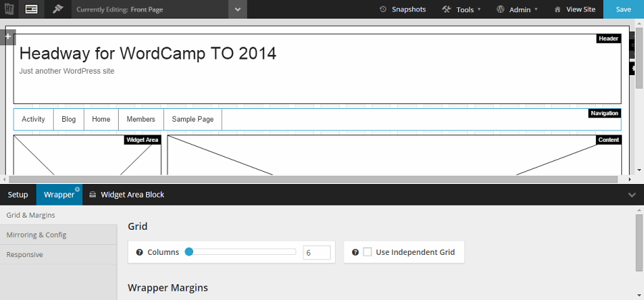Switch to Grid mode icon
This screenshot has width=644, height=300.
point(31,9)
